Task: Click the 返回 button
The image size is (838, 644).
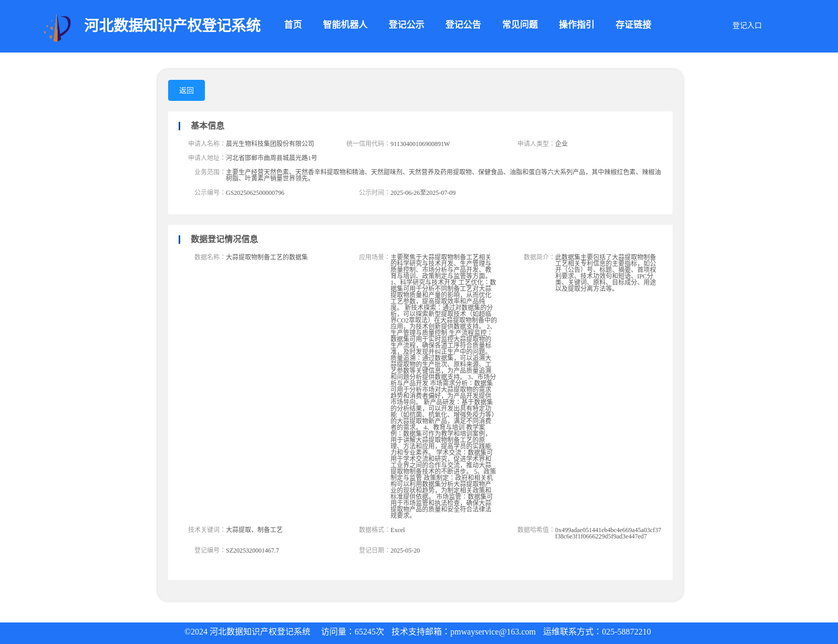Action: (187, 90)
